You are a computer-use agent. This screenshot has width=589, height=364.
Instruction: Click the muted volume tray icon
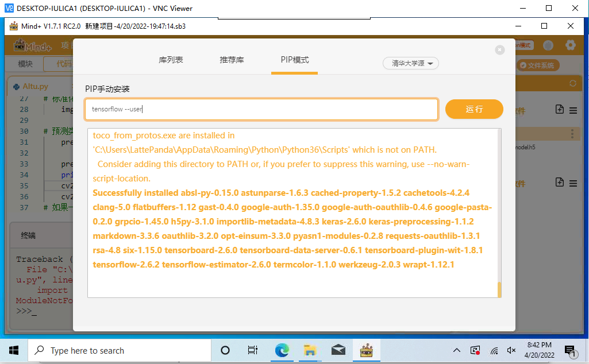coord(511,350)
